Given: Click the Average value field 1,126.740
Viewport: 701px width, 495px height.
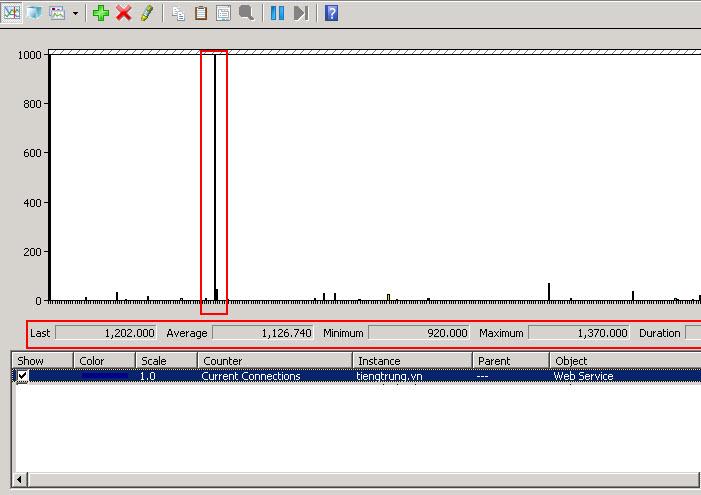Looking at the screenshot, I should (x=263, y=333).
